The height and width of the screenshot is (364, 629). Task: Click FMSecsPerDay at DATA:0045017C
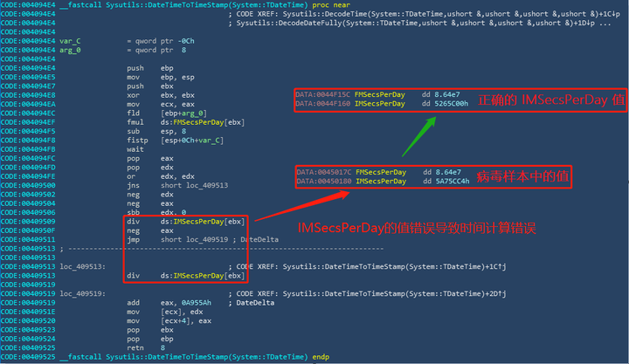pyautogui.click(x=381, y=172)
